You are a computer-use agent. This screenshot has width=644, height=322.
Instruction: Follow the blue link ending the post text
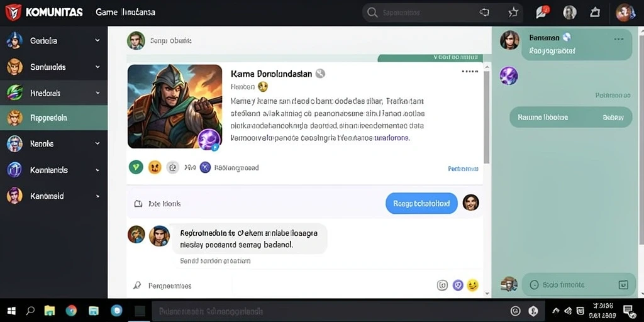[391, 138]
